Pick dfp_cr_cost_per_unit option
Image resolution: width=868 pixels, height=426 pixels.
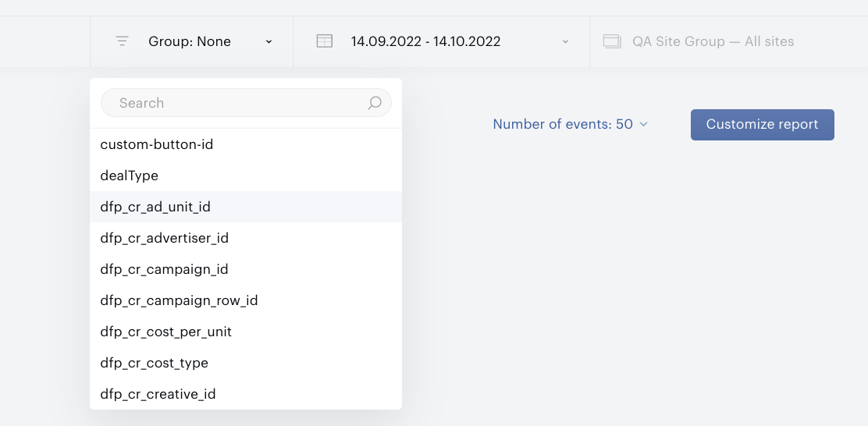pyautogui.click(x=246, y=332)
